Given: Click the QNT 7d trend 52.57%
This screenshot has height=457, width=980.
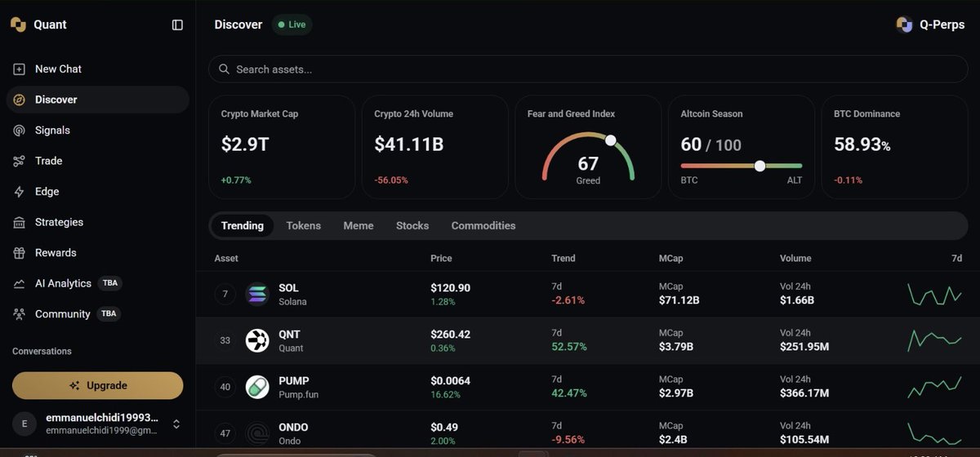Looking at the screenshot, I should pos(569,347).
